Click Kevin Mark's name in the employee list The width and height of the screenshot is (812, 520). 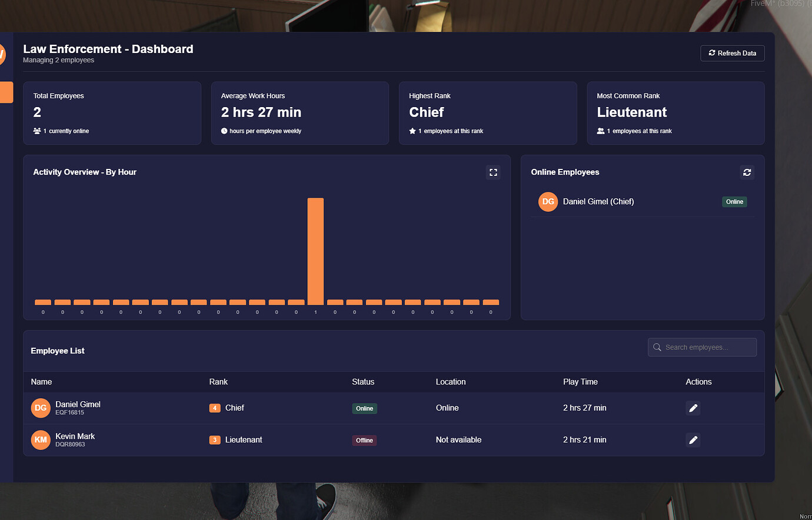75,436
